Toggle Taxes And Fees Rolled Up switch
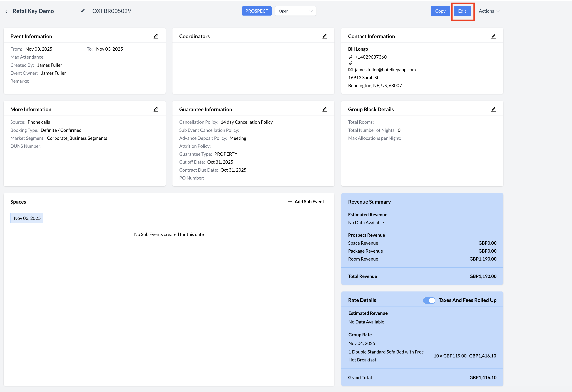572x392 pixels. pos(429,300)
